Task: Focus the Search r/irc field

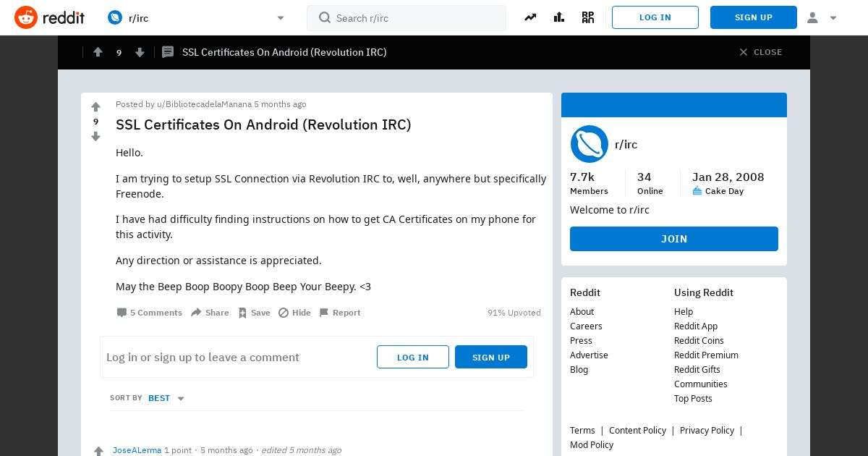Action: [x=407, y=18]
